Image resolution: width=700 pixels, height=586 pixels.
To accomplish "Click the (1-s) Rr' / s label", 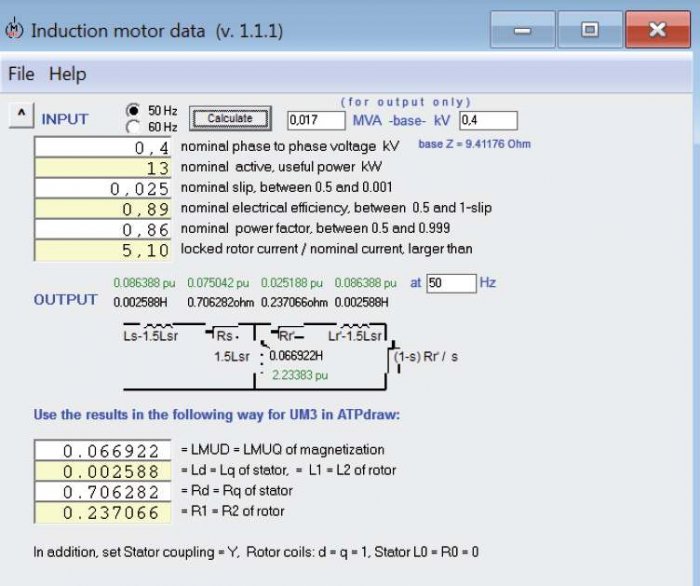I will pyautogui.click(x=426, y=357).
